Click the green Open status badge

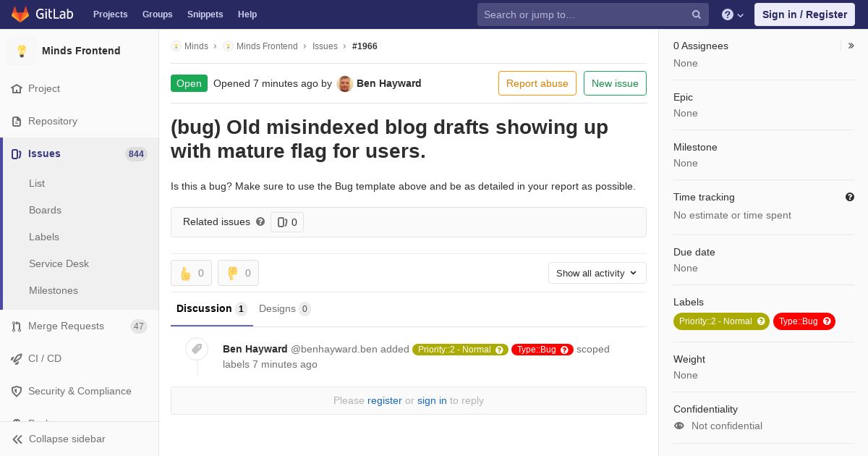pos(189,83)
